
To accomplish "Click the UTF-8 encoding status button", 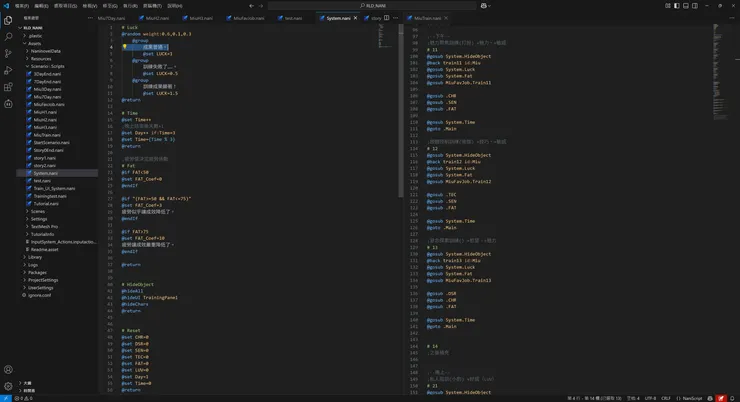I will pyautogui.click(x=651, y=398).
